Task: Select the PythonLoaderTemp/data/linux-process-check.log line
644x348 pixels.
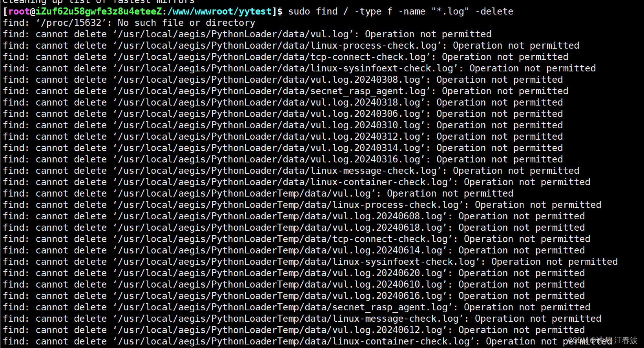Action: pos(302,205)
